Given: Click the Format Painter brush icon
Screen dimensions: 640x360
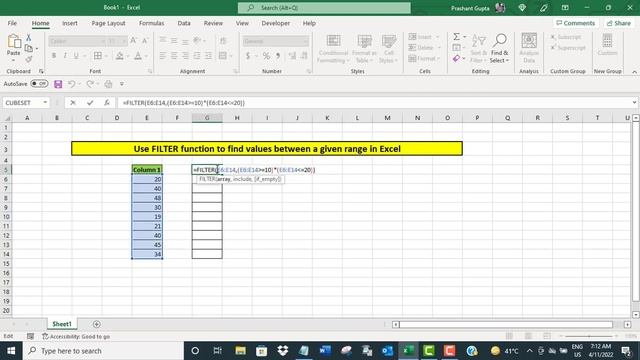Looking at the screenshot, I should click(x=29, y=60).
